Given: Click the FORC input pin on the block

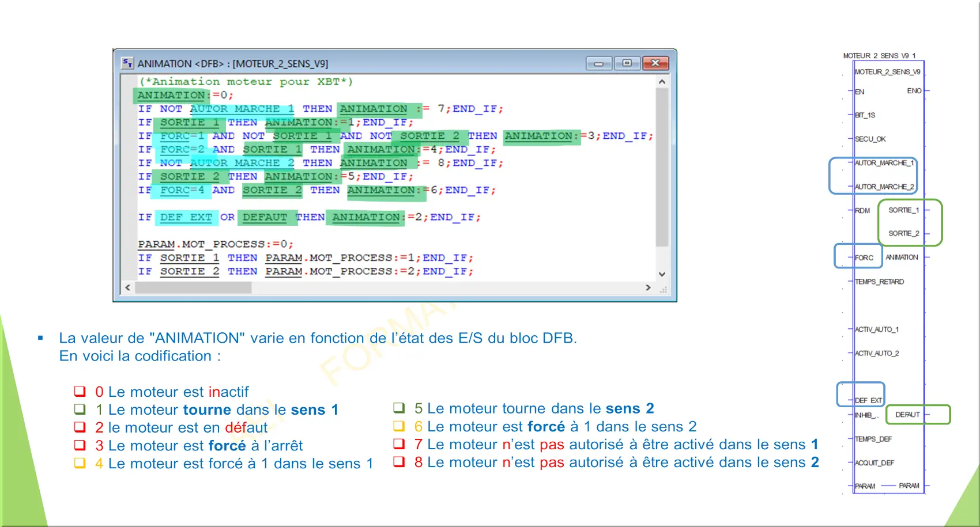Looking at the screenshot, I should 864,258.
